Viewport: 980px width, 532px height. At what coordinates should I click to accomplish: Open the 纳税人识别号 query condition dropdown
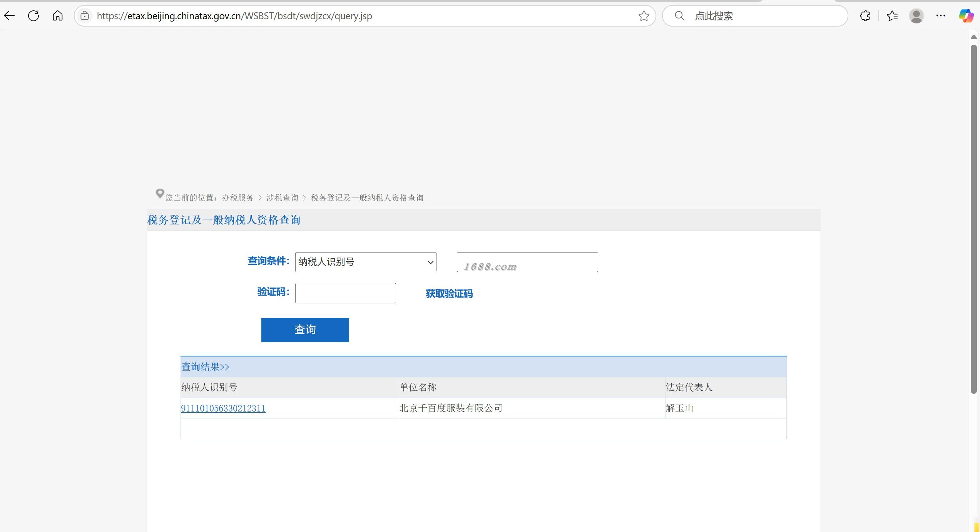[366, 262]
